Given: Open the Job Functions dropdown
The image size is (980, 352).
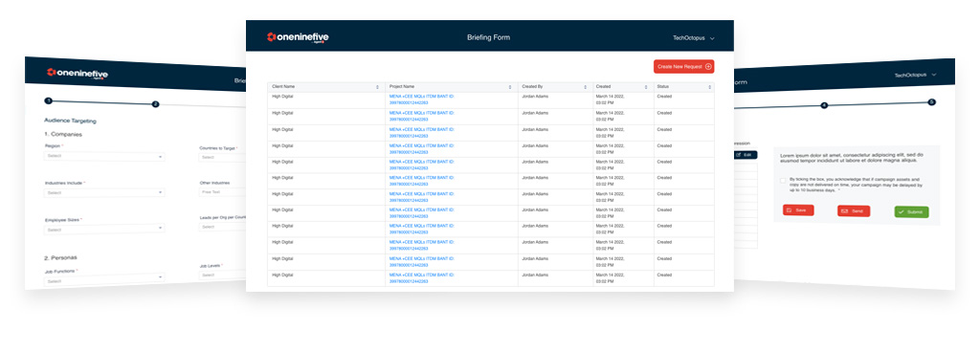Looking at the screenshot, I should (x=104, y=281).
